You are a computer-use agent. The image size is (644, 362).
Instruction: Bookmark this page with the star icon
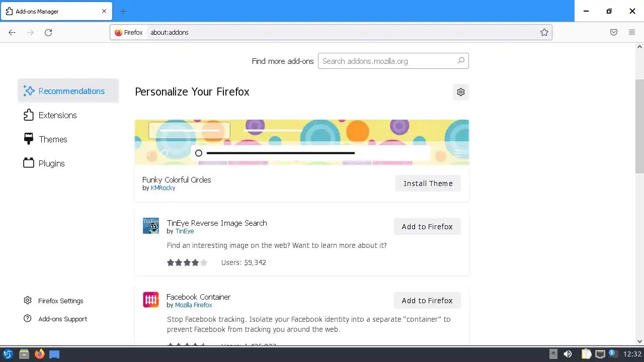coord(544,32)
